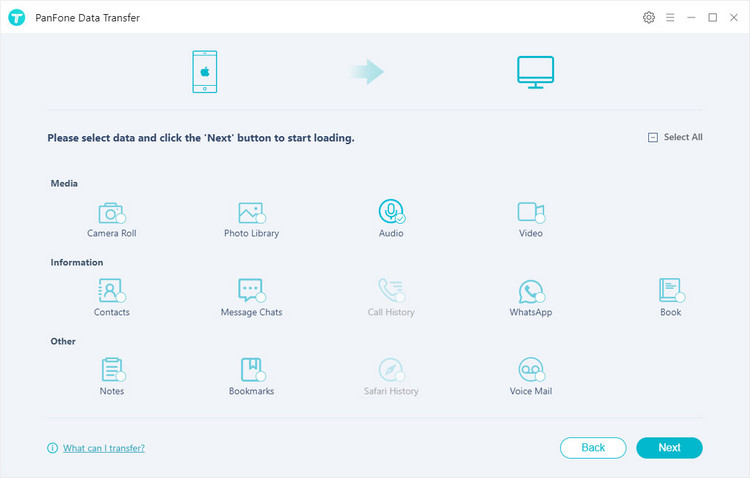This screenshot has height=478, width=750.
Task: Open settings via the gear icon
Action: [x=649, y=18]
